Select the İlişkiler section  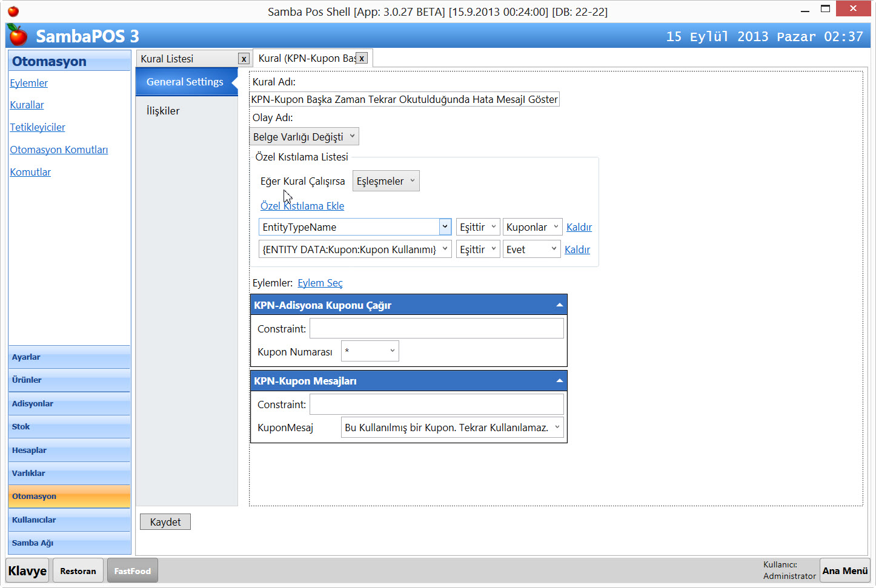click(x=163, y=111)
